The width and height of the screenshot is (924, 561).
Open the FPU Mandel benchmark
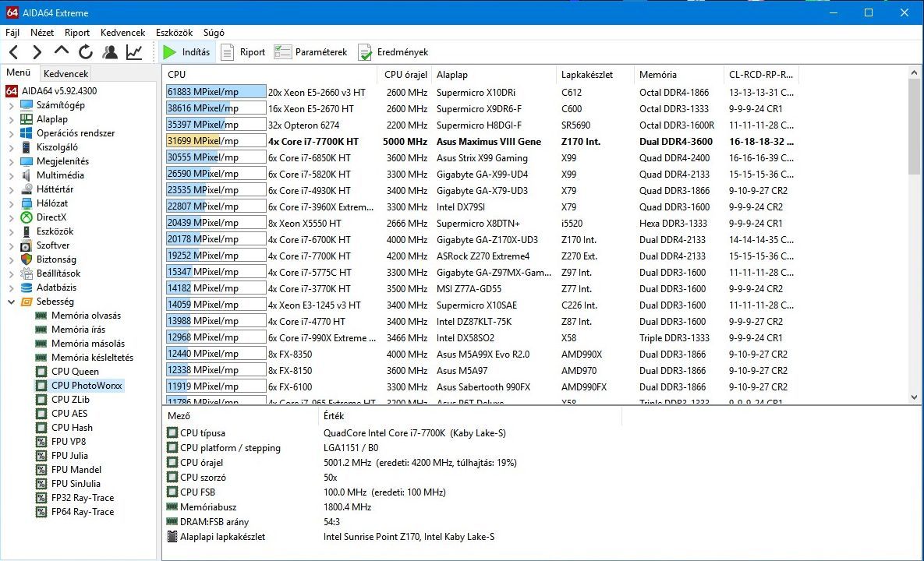(76, 470)
